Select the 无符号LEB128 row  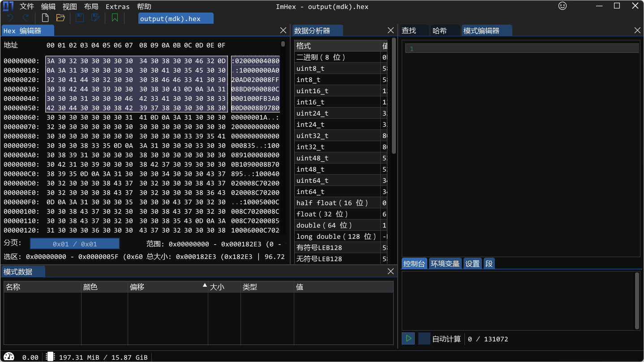[x=341, y=259]
